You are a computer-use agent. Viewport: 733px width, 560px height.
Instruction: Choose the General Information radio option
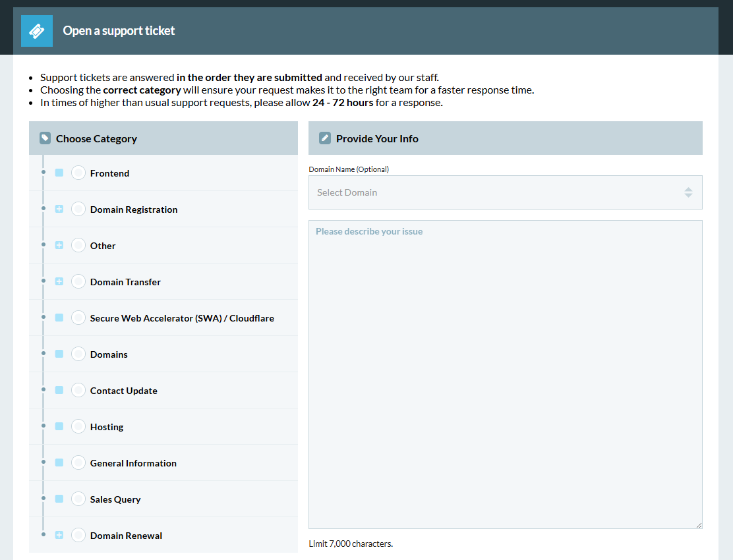78,462
